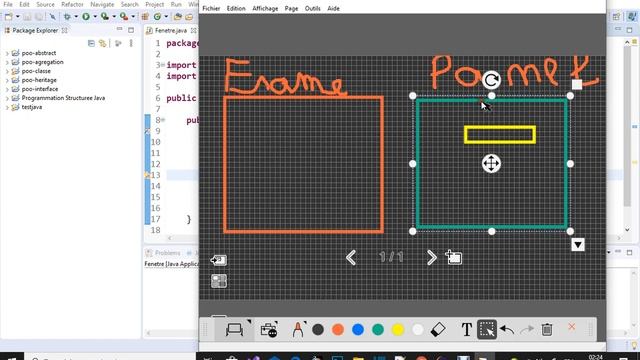Viewport: 640px width, 360px height.
Task: Activate the selection tool in whiteboard toolbar
Action: [487, 329]
